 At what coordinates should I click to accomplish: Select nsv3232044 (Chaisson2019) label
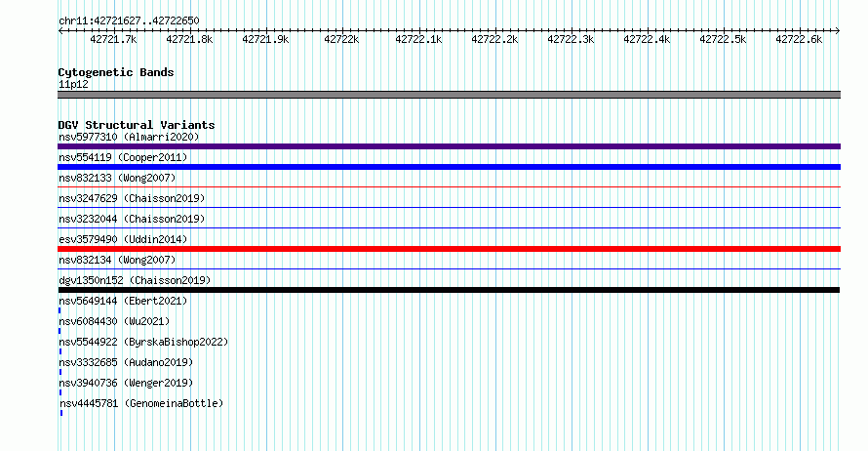pyautogui.click(x=132, y=219)
